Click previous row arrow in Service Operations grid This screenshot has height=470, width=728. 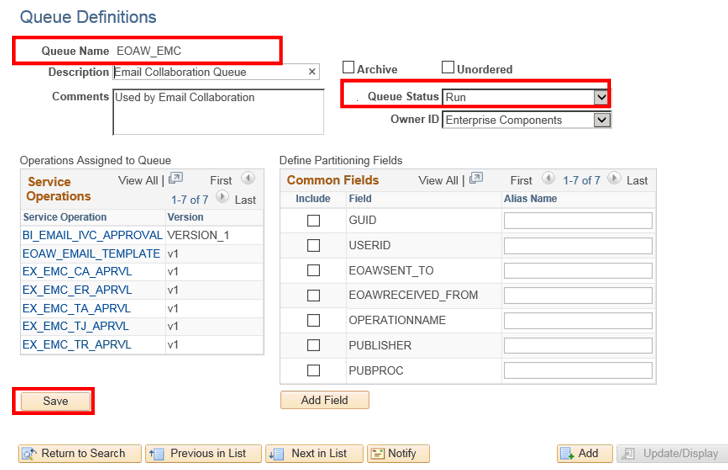tap(248, 179)
